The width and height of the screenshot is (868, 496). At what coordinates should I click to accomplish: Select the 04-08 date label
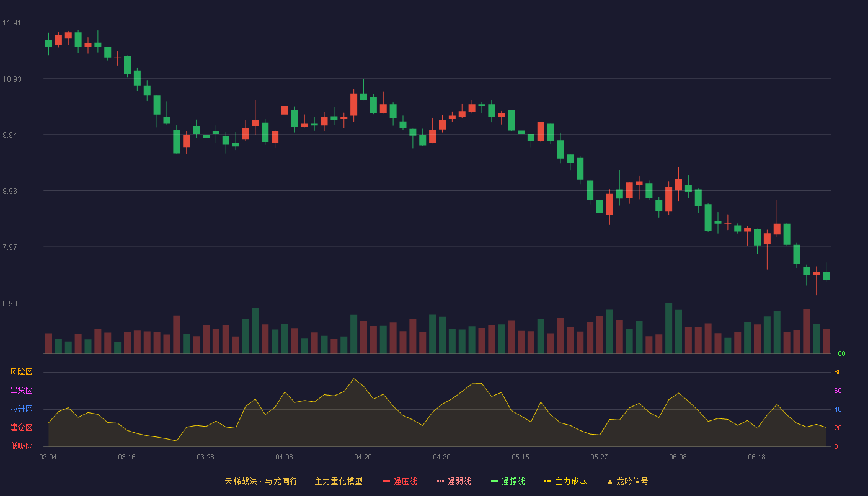[284, 457]
